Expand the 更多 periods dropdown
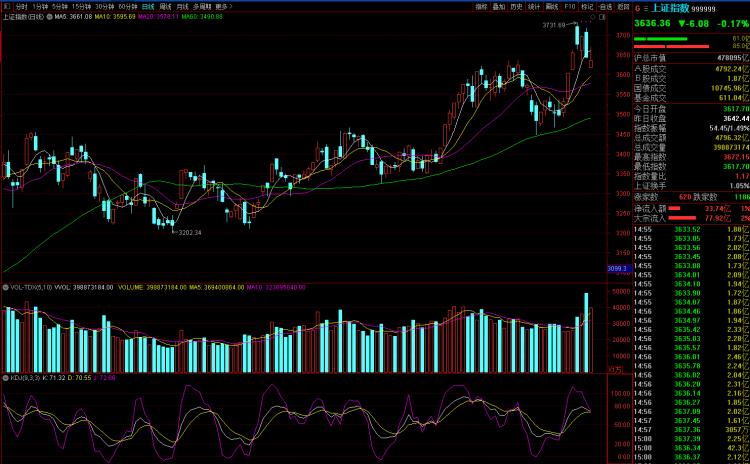Screen dimensions: 750x464 [x=223, y=7]
